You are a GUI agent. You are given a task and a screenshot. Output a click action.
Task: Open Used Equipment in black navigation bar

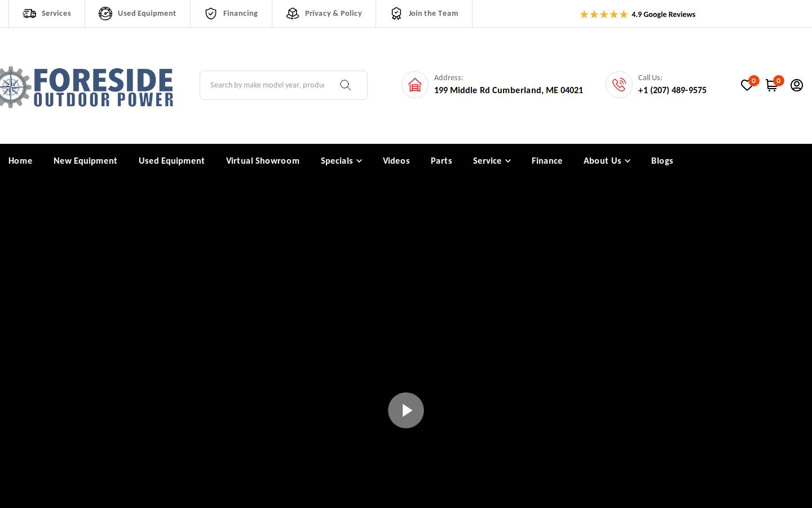tap(171, 161)
